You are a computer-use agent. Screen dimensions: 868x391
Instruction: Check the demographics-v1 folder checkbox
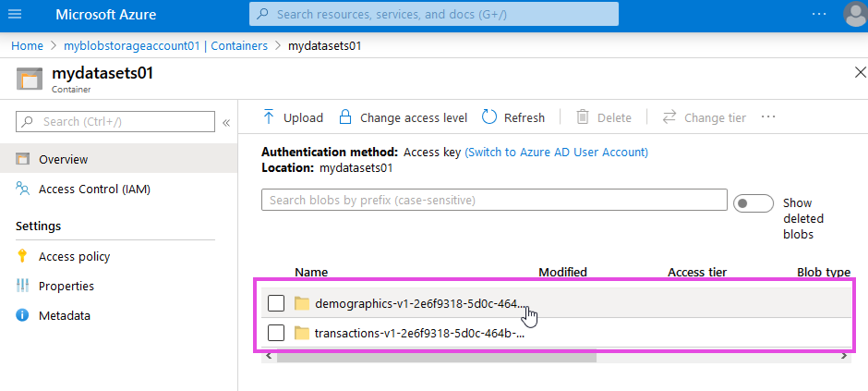276,303
